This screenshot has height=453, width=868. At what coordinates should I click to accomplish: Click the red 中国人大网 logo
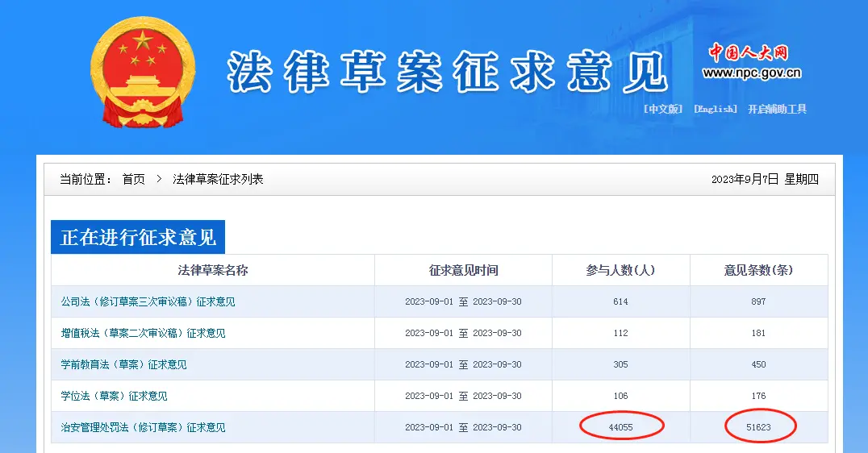coord(748,53)
